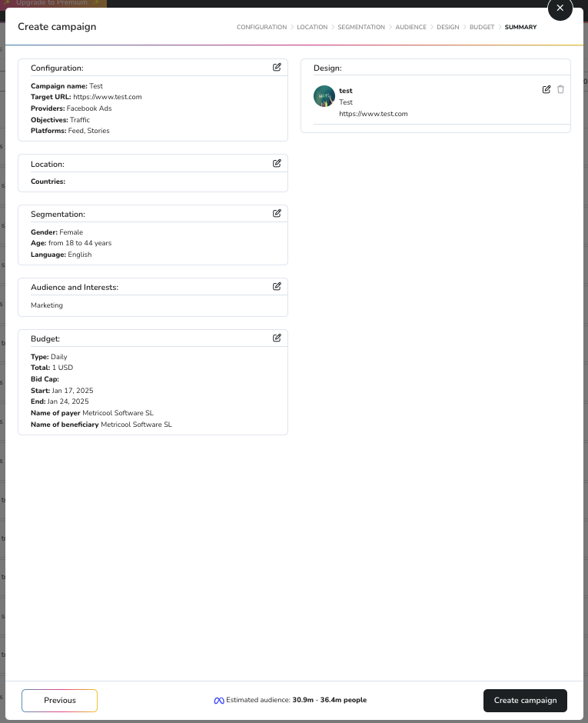
Task: Go to the Audience step
Action: point(410,27)
